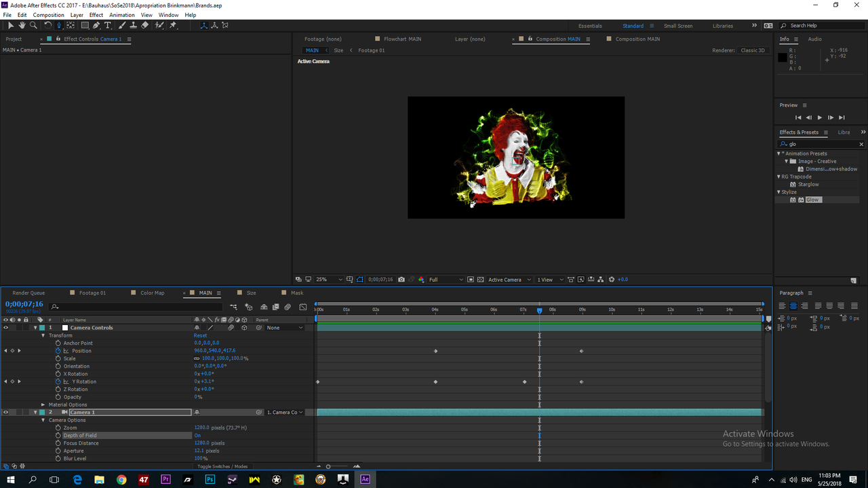This screenshot has width=868, height=488.
Task: Switch to the Color Map timeline tab
Action: pos(152,293)
